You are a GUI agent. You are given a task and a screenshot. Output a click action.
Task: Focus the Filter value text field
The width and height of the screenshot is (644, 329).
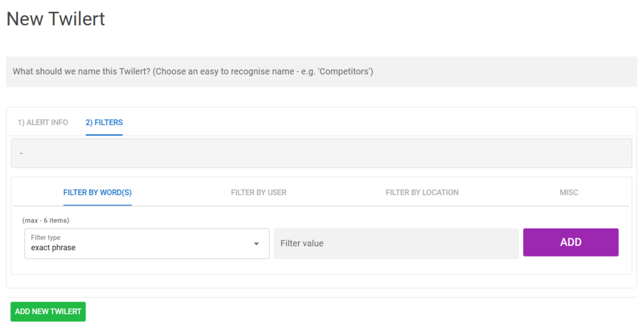coord(396,243)
